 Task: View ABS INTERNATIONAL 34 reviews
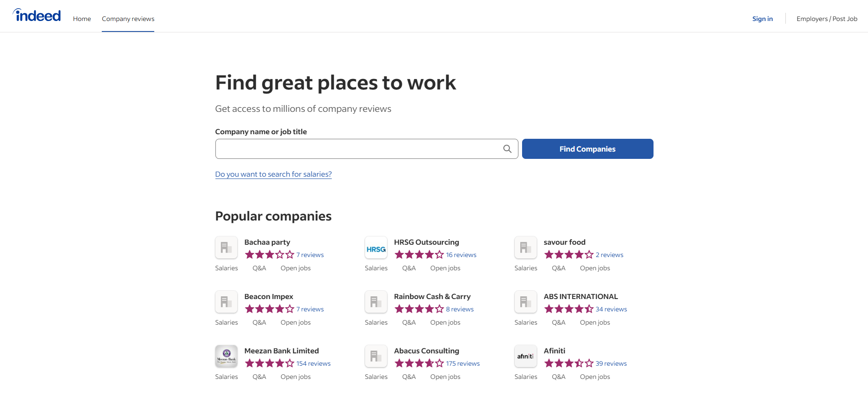611,309
